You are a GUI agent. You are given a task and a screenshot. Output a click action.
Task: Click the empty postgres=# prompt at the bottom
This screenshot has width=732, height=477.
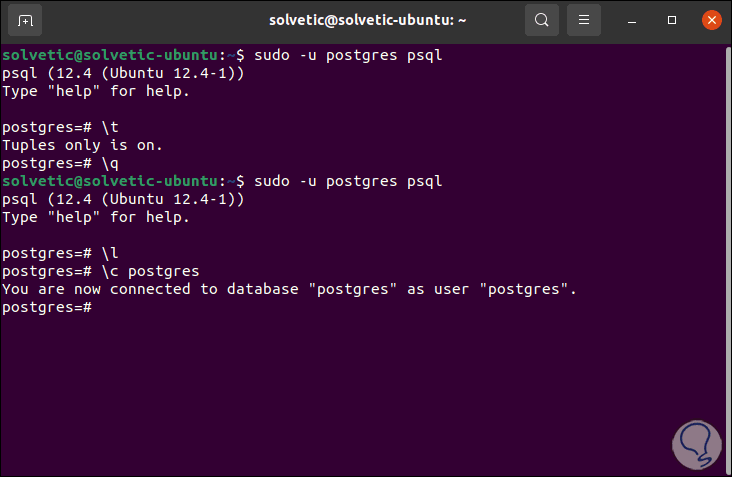point(48,307)
